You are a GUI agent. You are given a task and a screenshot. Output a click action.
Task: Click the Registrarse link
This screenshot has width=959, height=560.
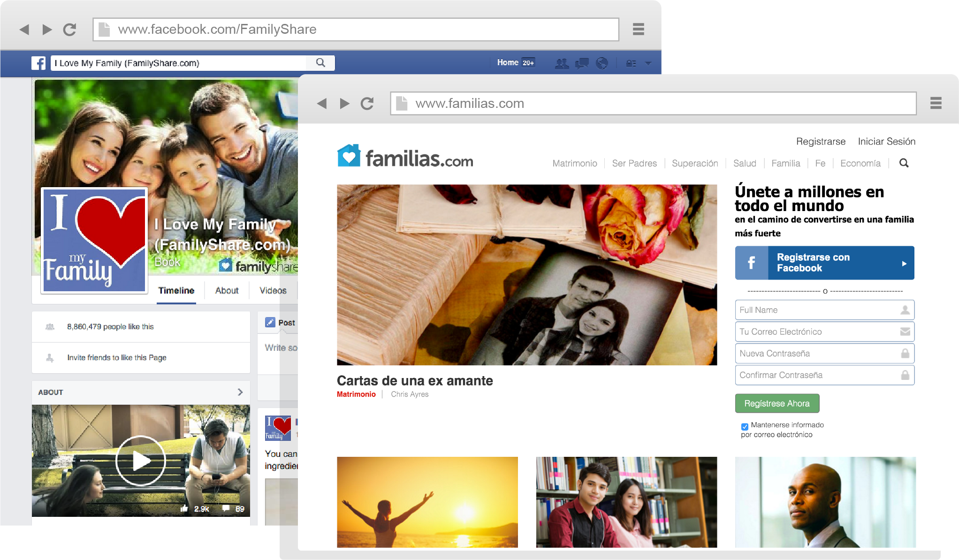(x=821, y=142)
